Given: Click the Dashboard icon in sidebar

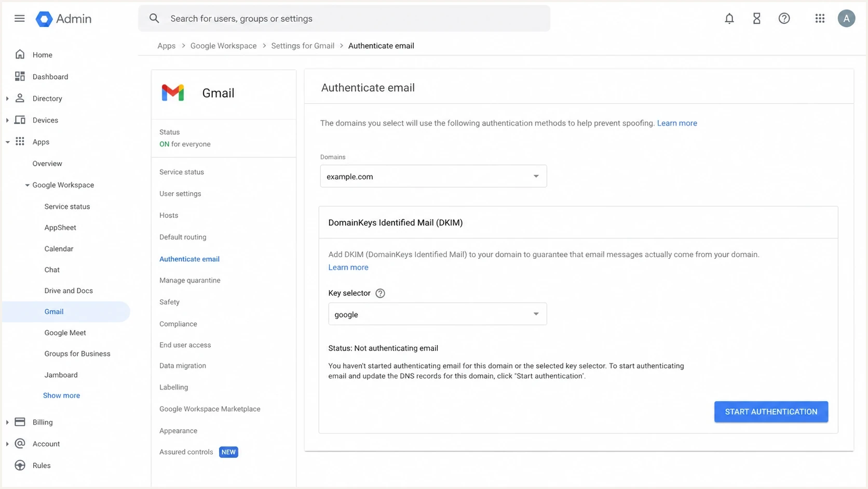Looking at the screenshot, I should pos(20,76).
